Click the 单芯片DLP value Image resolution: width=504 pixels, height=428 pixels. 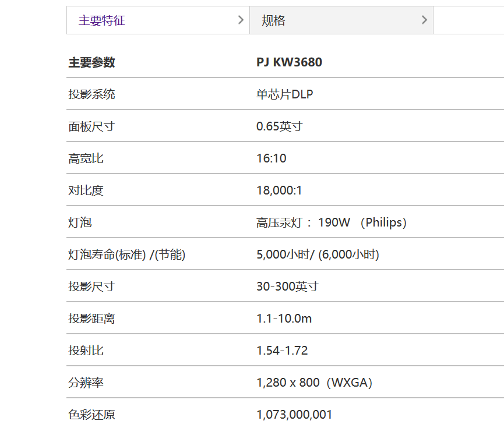284,94
